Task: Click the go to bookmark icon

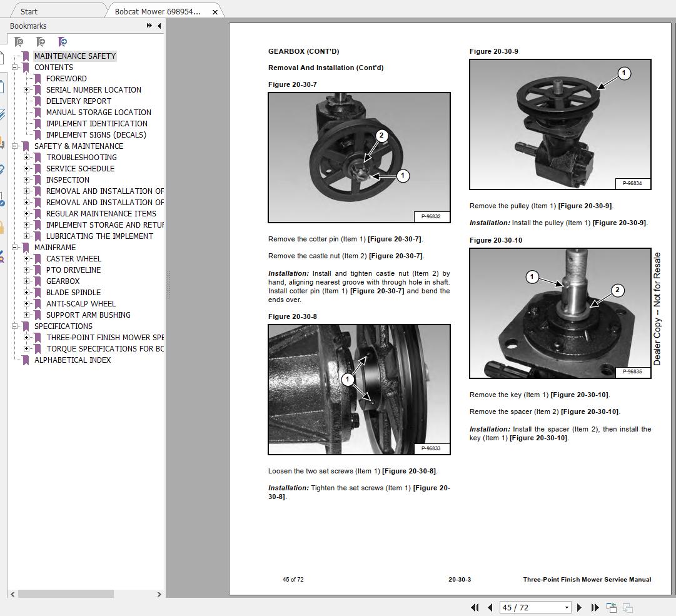Action: point(63,42)
